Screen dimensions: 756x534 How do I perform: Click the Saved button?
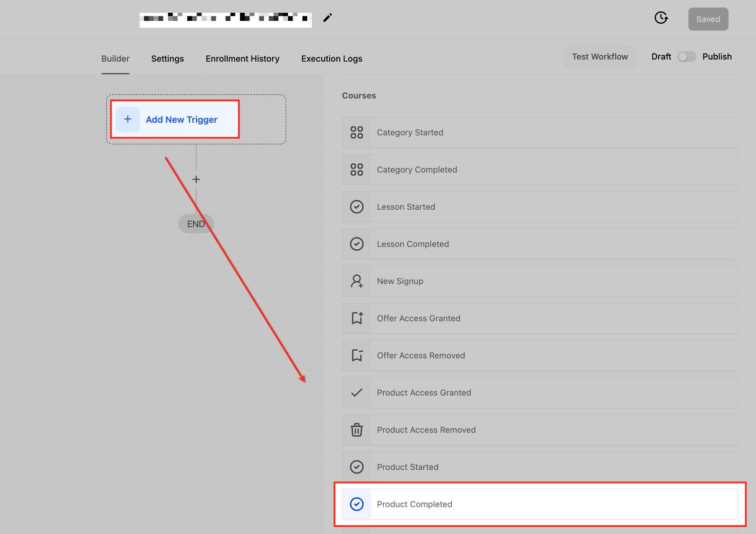(x=708, y=19)
